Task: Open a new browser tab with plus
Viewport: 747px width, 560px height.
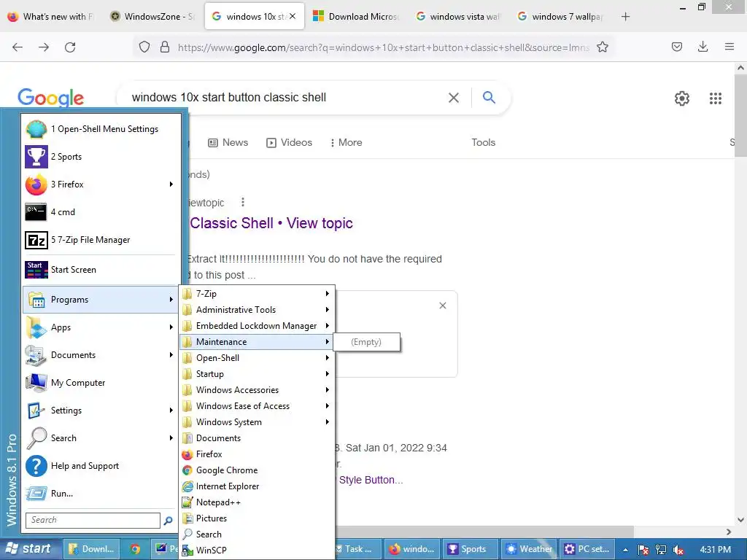Action: coord(625,17)
